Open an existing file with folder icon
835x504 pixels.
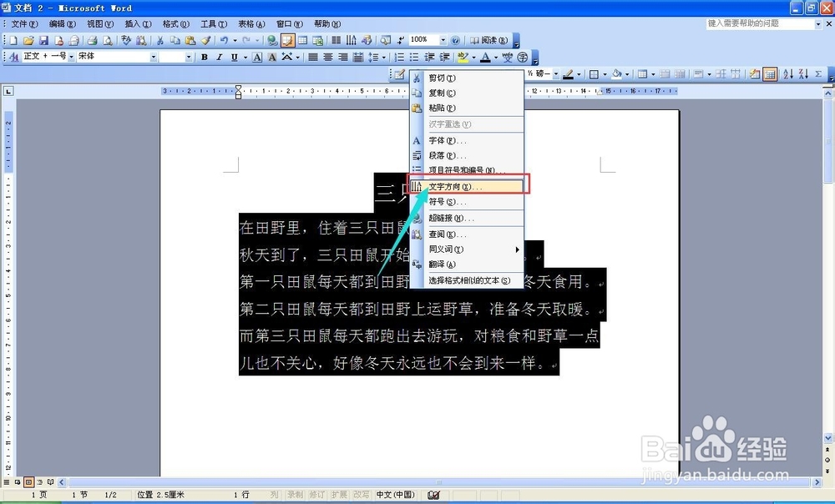tap(28, 40)
